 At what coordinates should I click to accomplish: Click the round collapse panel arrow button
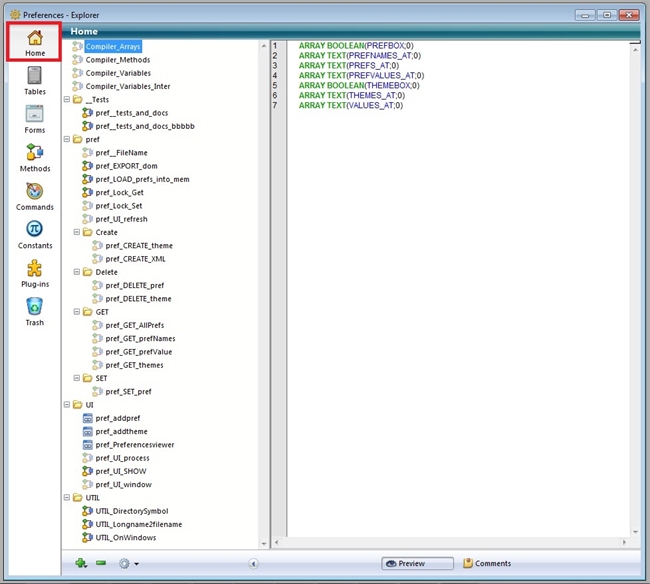coord(253,563)
